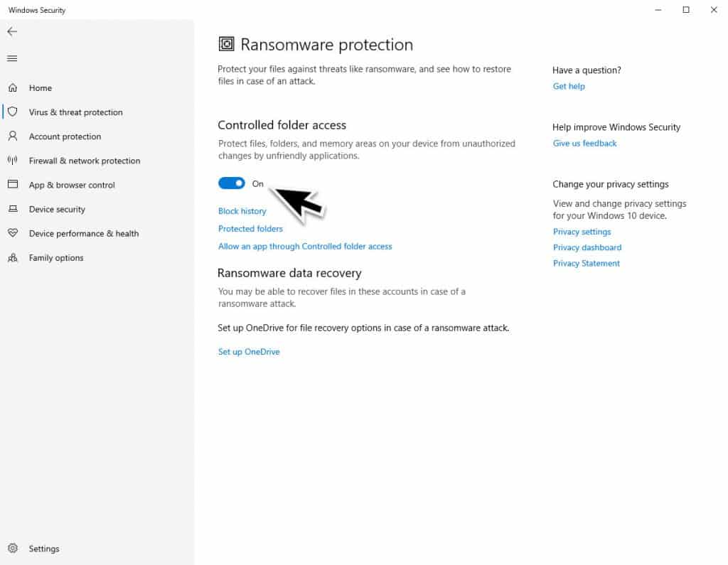Open Firewall & network protection icon
The width and height of the screenshot is (728, 565).
click(x=14, y=160)
